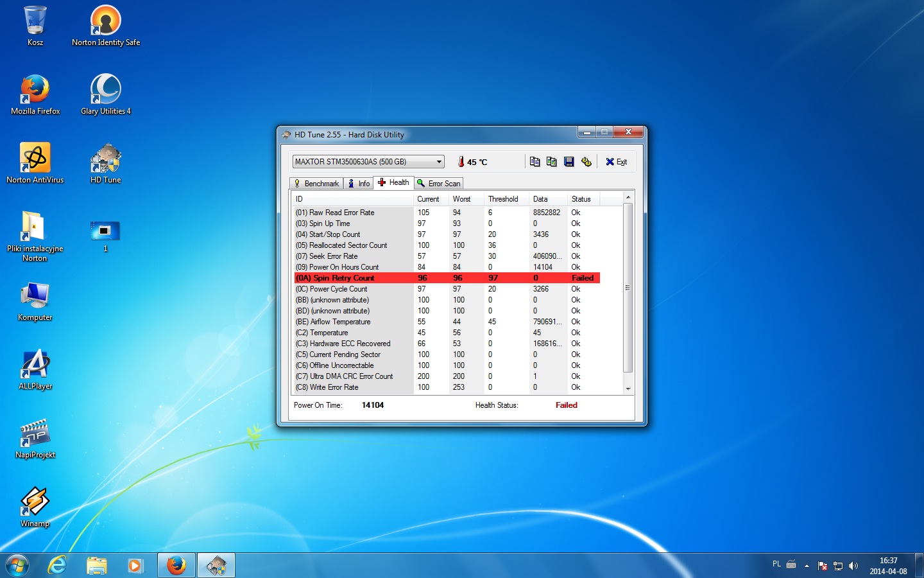Select (09) Power On Hours Count row
924x578 pixels.
click(447, 267)
